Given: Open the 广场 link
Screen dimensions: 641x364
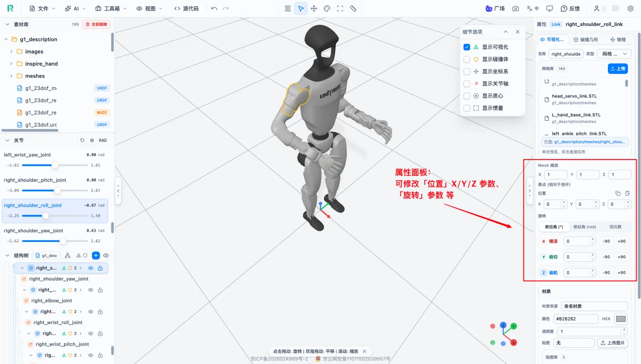Looking at the screenshot, I should tap(495, 8).
